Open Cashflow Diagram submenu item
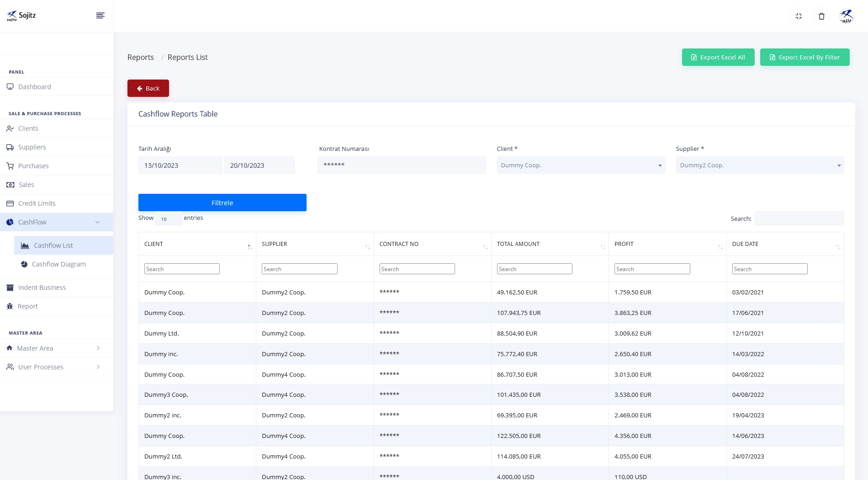Image resolution: width=868 pixels, height=480 pixels. [x=64, y=264]
